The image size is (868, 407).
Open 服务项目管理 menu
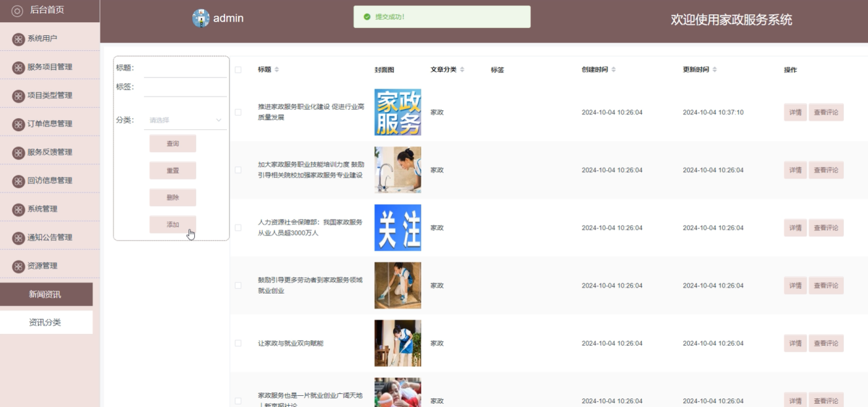pyautogui.click(x=50, y=67)
